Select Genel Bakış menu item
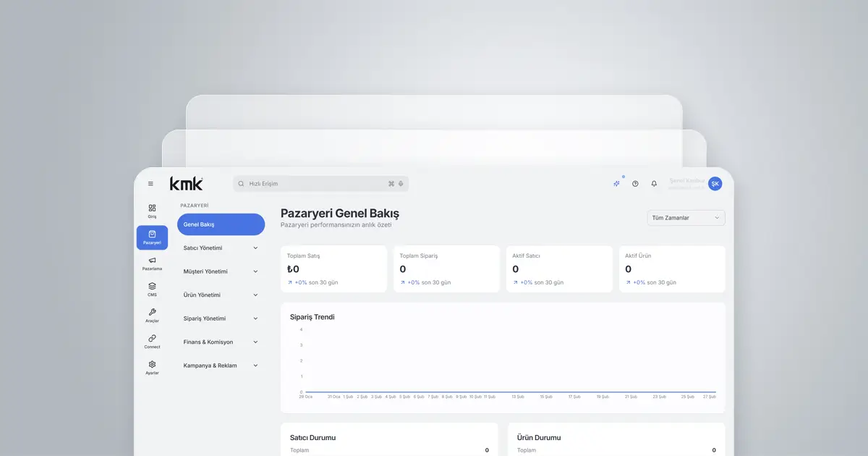The image size is (868, 456). 221,224
